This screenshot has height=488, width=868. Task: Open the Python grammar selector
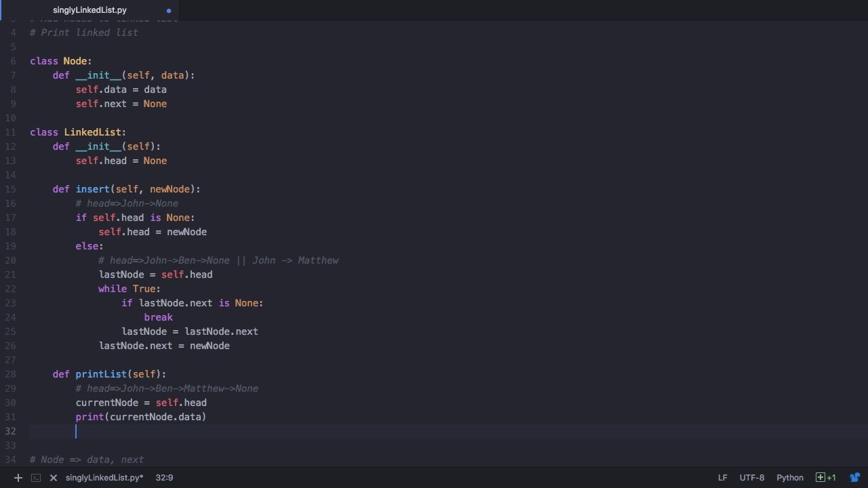click(x=789, y=477)
